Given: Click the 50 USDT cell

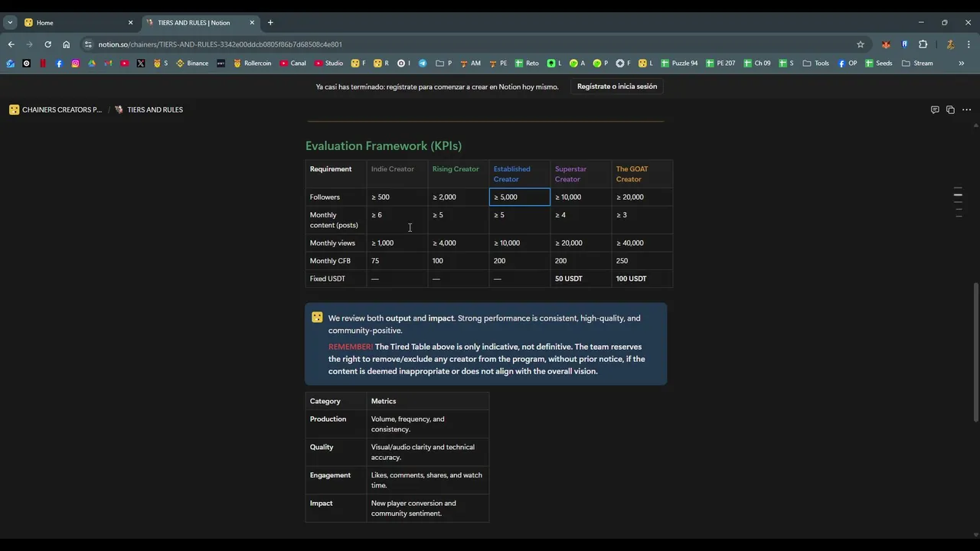Looking at the screenshot, I should tap(580, 279).
